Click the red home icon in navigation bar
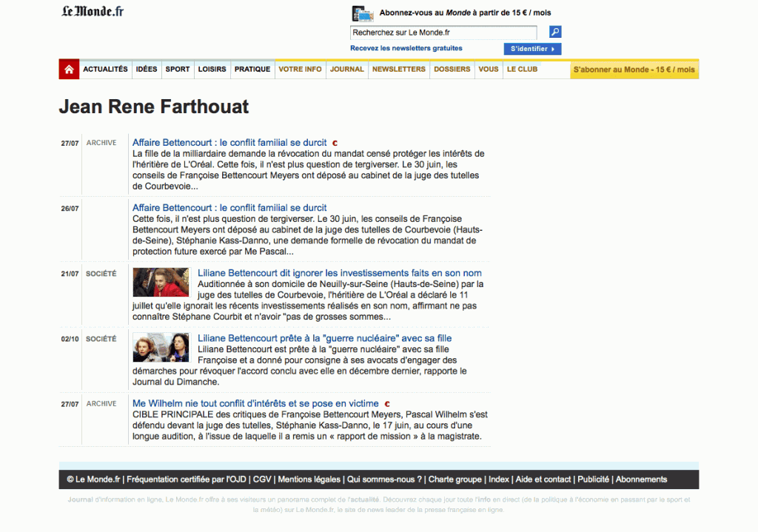This screenshot has height=532, width=758. pyautogui.click(x=69, y=69)
